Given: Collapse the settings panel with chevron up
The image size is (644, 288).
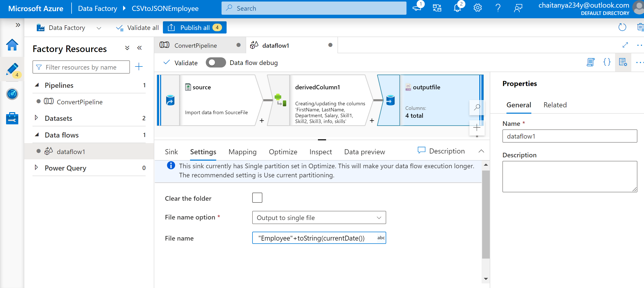Looking at the screenshot, I should [481, 151].
